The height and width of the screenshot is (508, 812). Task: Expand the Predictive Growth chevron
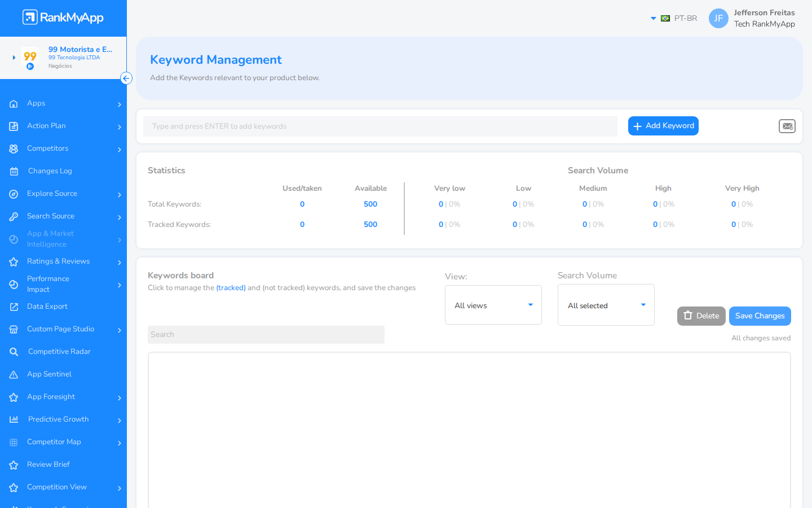coord(120,421)
